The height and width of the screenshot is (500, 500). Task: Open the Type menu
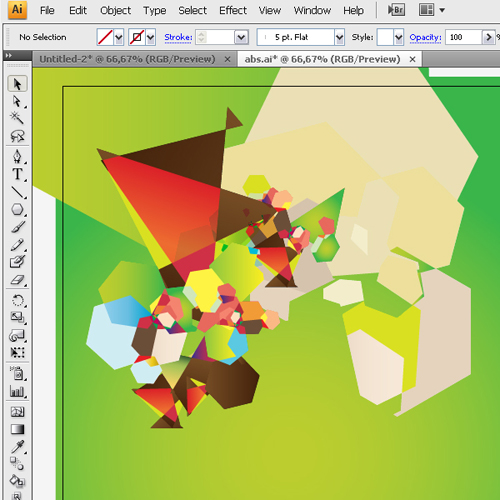coord(155,10)
